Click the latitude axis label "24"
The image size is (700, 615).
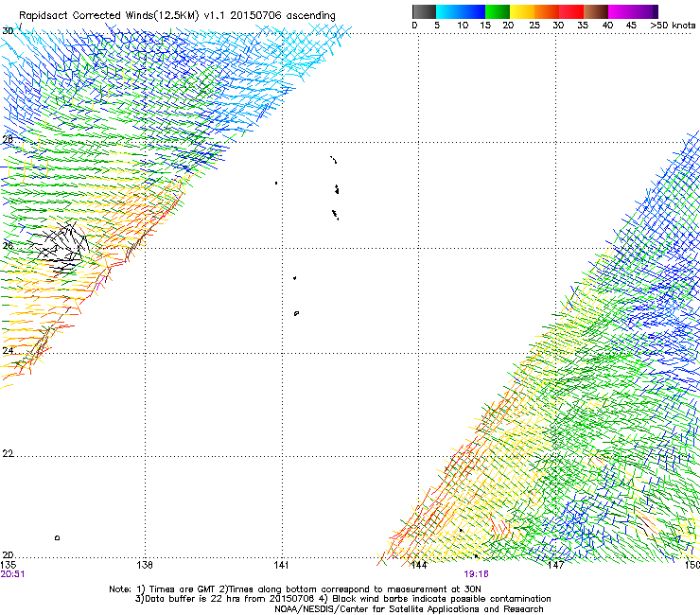(8, 351)
